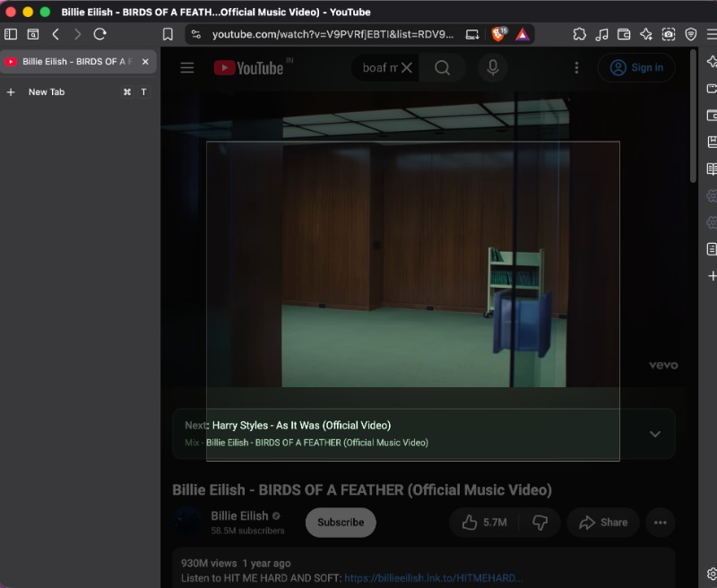This screenshot has height=588, width=717.
Task: Open Brave VPN shield icon
Action: (690, 34)
